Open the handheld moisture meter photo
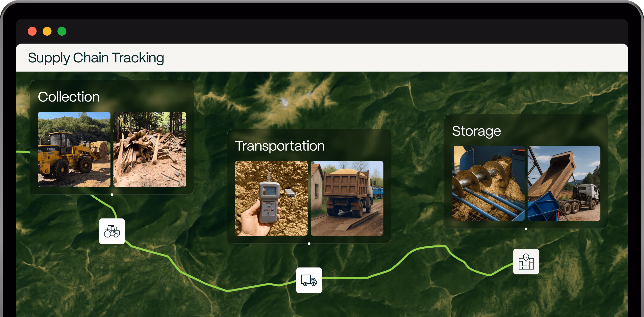644x317 pixels. coord(271,198)
